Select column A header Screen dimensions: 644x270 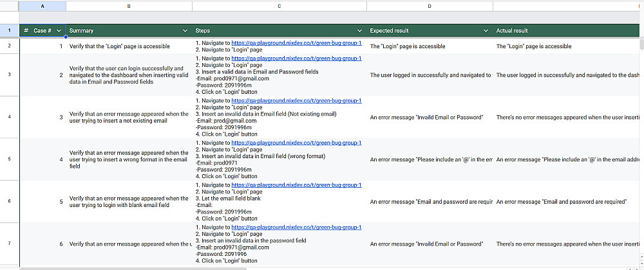point(43,6)
